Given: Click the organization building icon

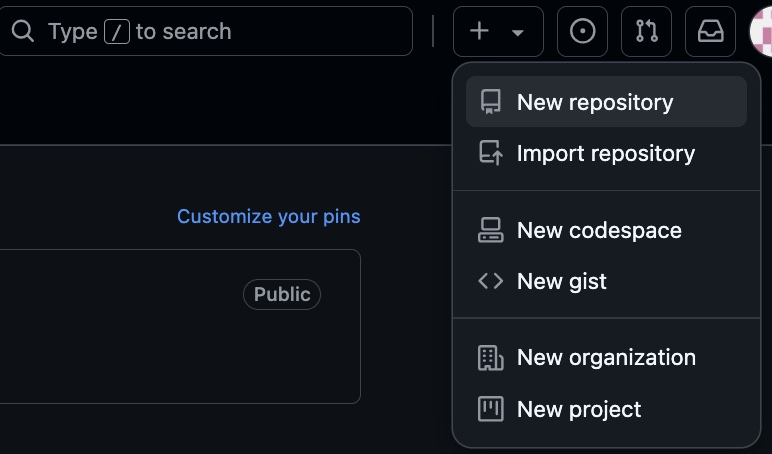Looking at the screenshot, I should point(490,357).
